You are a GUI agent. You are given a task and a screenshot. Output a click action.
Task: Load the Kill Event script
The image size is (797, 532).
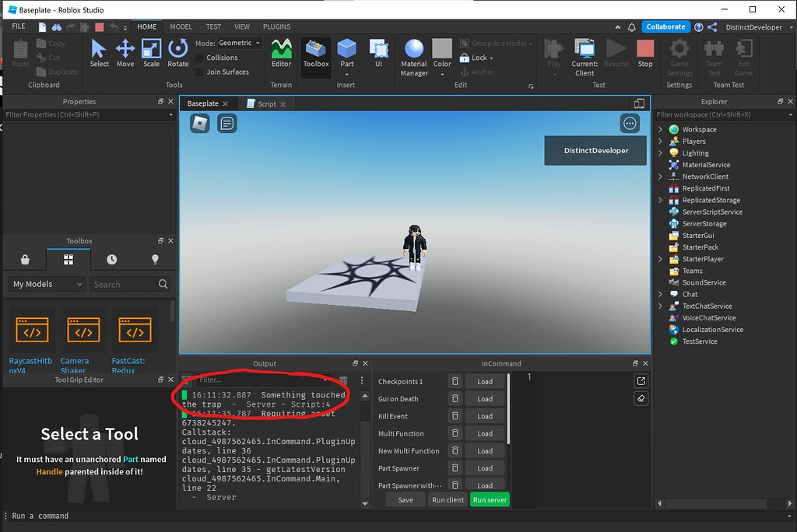(484, 415)
